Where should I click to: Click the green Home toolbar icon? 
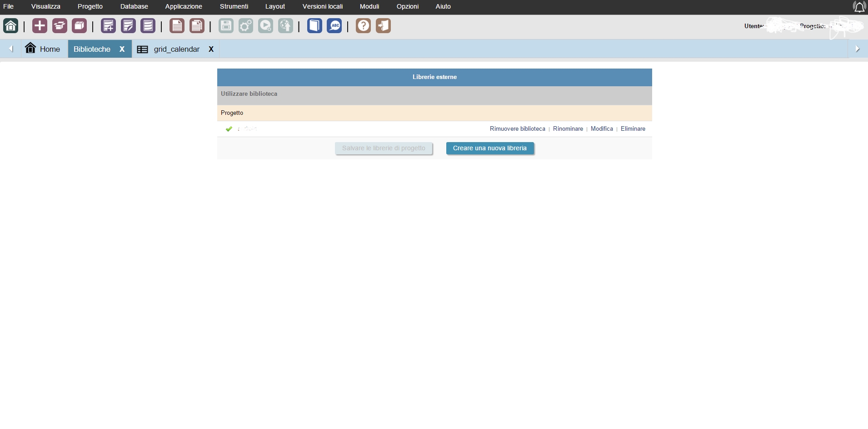[11, 26]
